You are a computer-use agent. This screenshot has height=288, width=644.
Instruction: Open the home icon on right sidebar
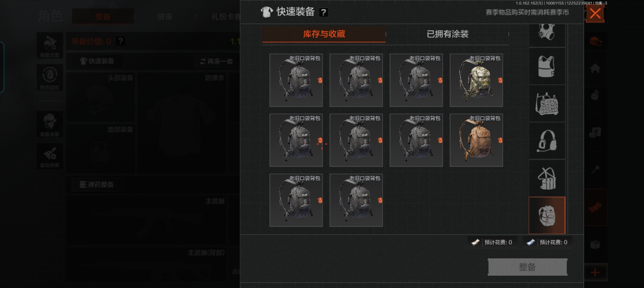coord(595,68)
